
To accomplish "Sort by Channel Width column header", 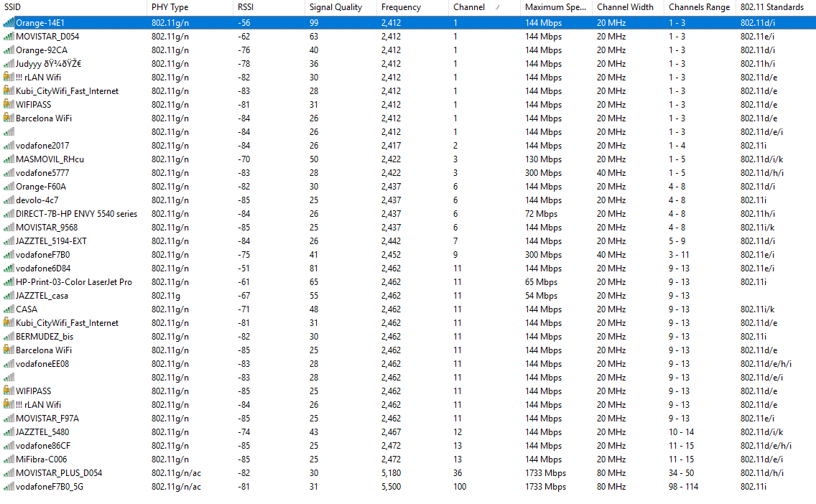I will pyautogui.click(x=628, y=7).
